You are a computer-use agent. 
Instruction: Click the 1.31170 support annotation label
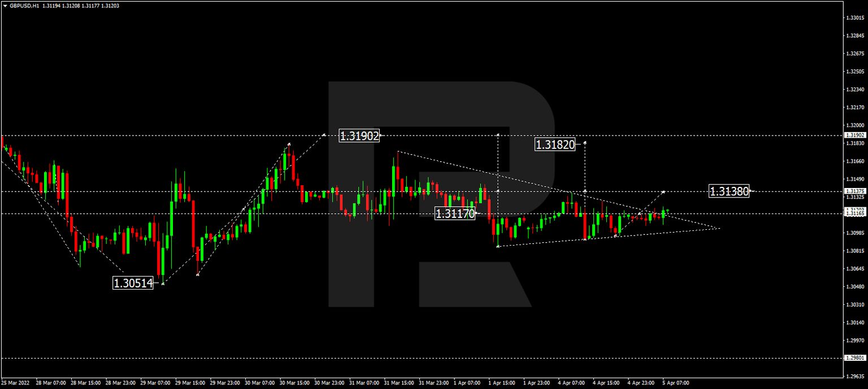pos(455,213)
